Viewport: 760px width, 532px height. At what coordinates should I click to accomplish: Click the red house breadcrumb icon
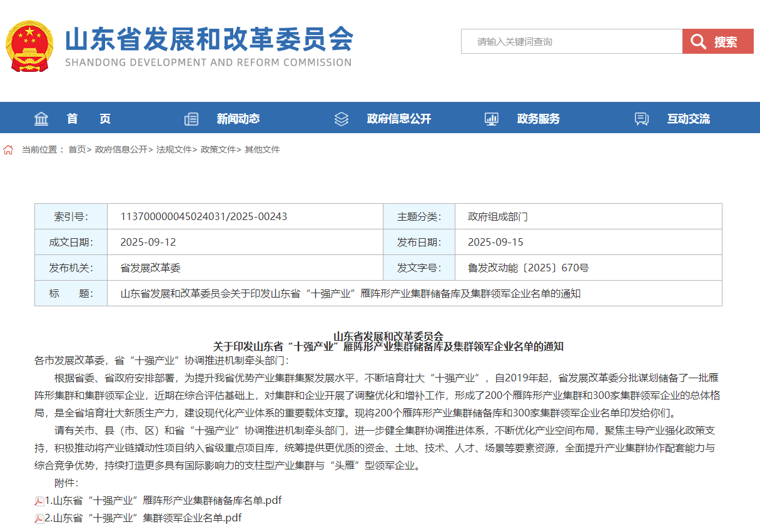pos(8,150)
